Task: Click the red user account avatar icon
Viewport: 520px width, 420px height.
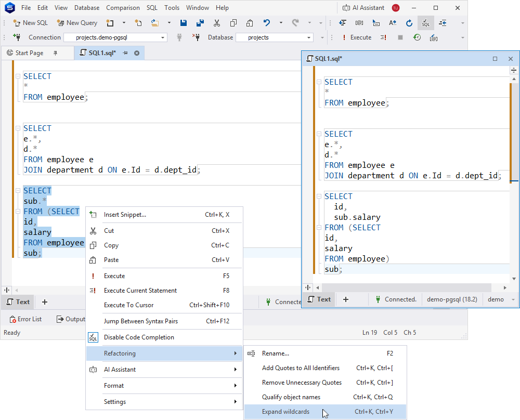Action: pos(396,8)
